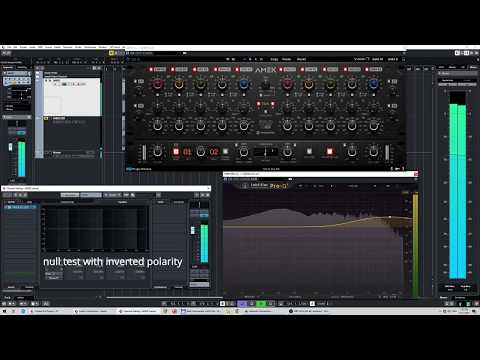Click the lower window channel fader handle

193,230
